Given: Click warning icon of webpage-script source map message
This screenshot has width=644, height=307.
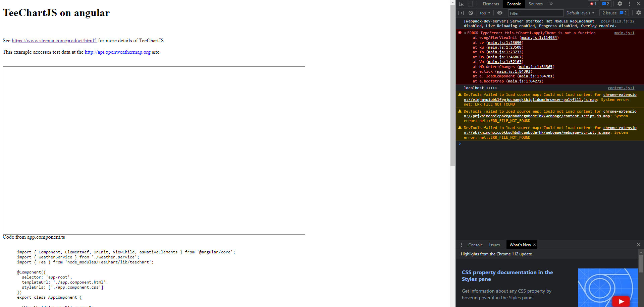Looking at the screenshot, I should 460,127.
